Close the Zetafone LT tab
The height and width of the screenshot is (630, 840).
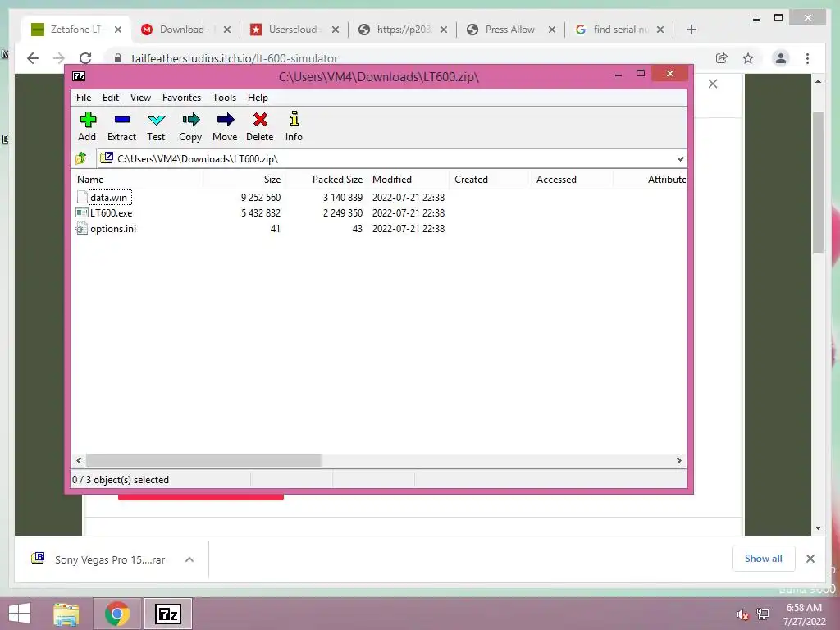coord(118,30)
